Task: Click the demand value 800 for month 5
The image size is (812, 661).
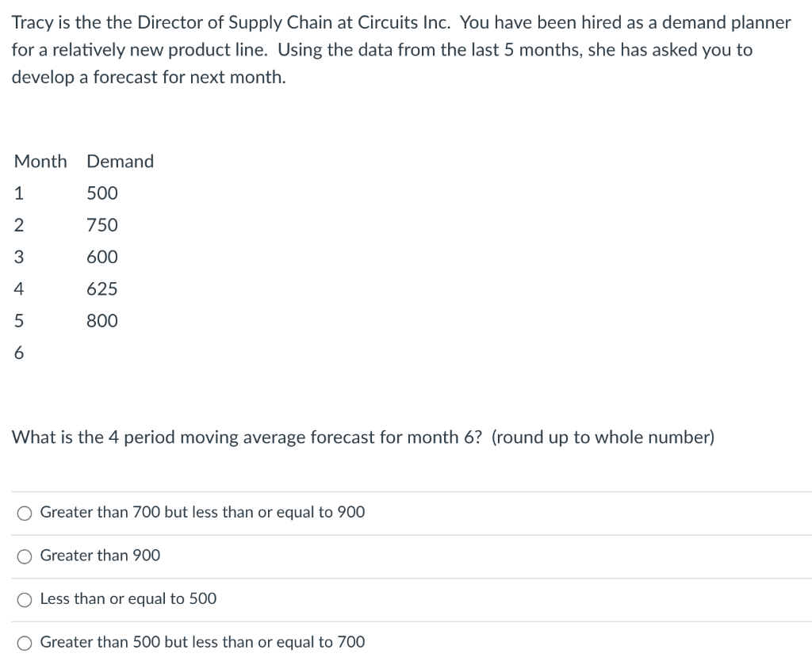Action: point(101,320)
